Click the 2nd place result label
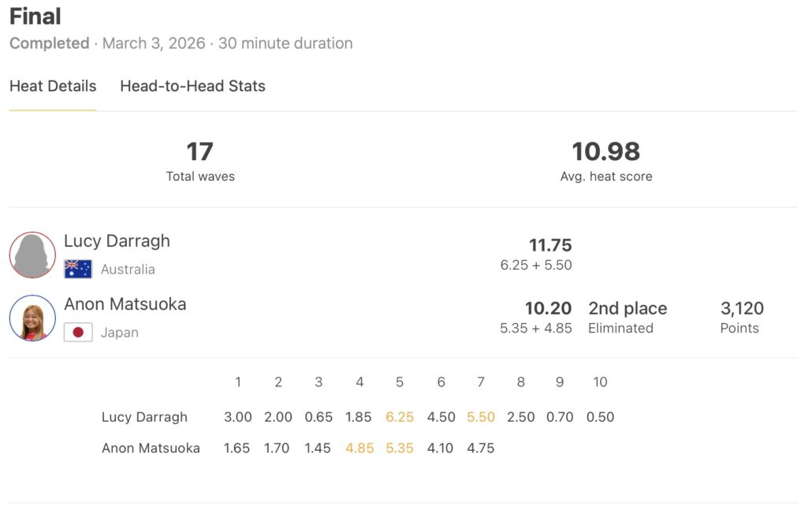 [x=628, y=308]
